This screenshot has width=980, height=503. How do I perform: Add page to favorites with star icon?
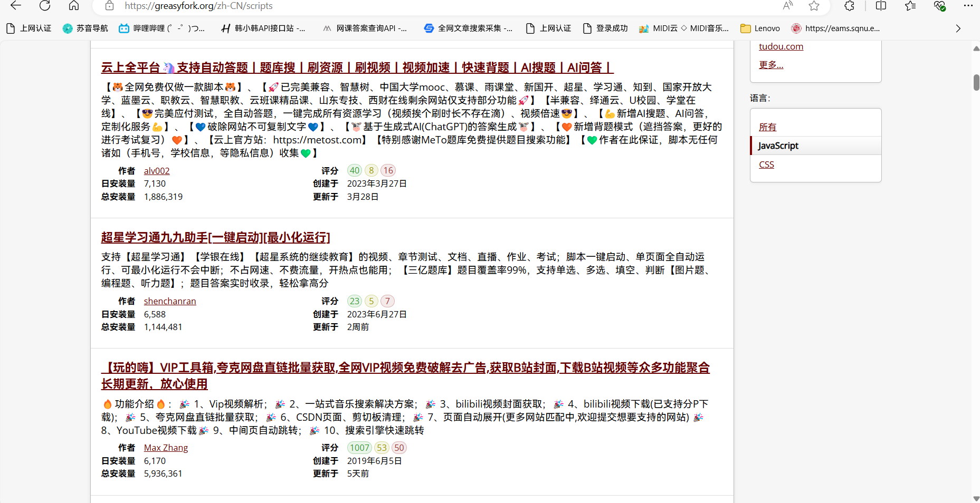point(814,6)
